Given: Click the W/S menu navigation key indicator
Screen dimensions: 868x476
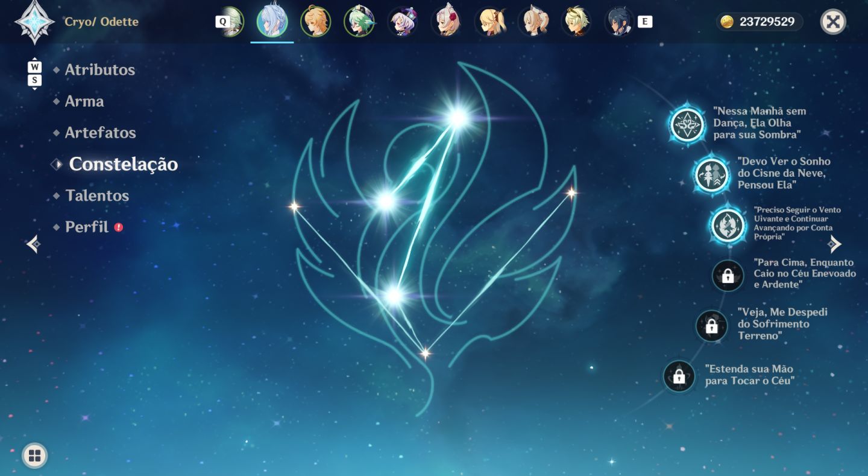Looking at the screenshot, I should tap(35, 73).
